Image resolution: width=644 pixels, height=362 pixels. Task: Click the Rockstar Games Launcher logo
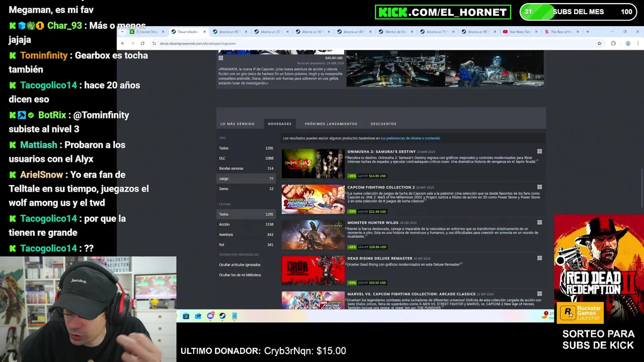(580, 312)
